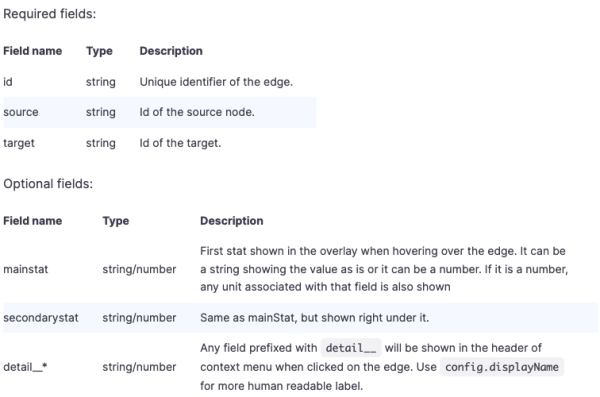Click the 'id' field name cell

8,82
